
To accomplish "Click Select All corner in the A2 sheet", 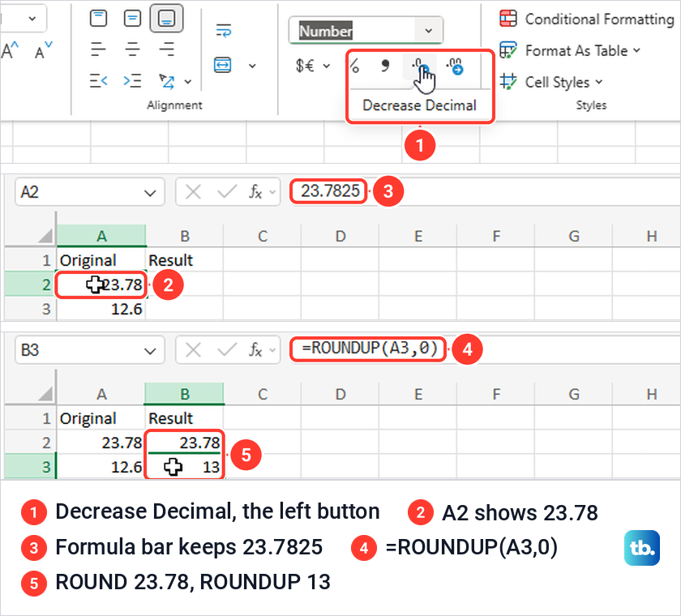I will [x=45, y=236].
